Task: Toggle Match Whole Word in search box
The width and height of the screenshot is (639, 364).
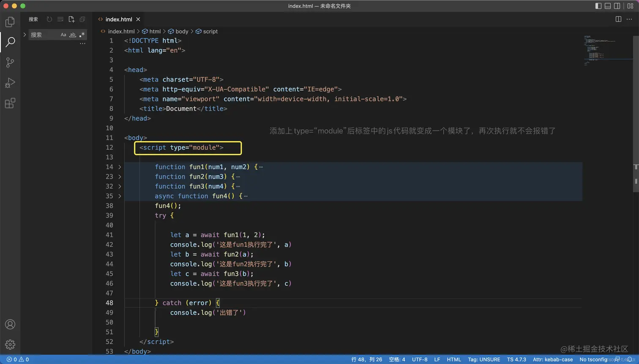Action: click(73, 35)
